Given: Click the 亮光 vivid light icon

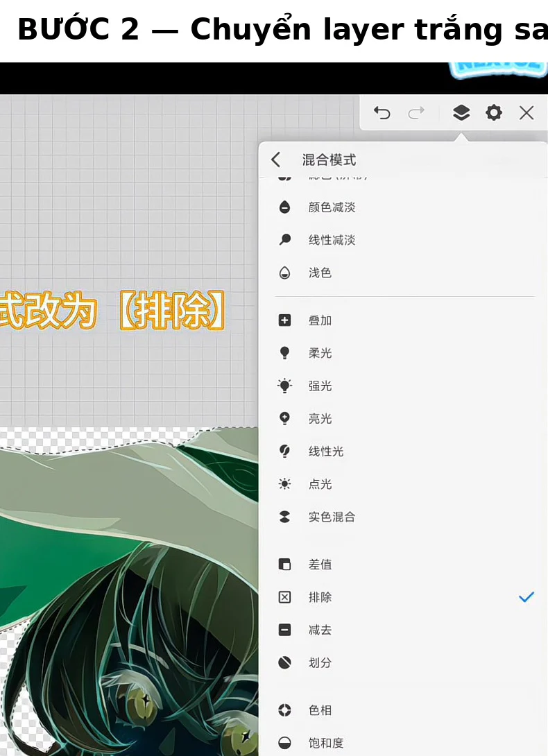Looking at the screenshot, I should 284,418.
